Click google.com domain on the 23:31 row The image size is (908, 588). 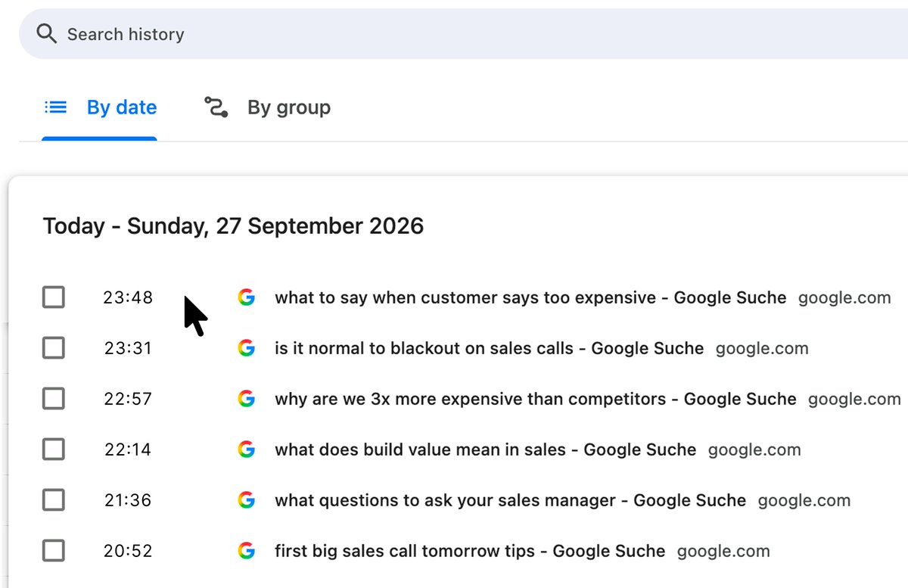pyautogui.click(x=762, y=349)
